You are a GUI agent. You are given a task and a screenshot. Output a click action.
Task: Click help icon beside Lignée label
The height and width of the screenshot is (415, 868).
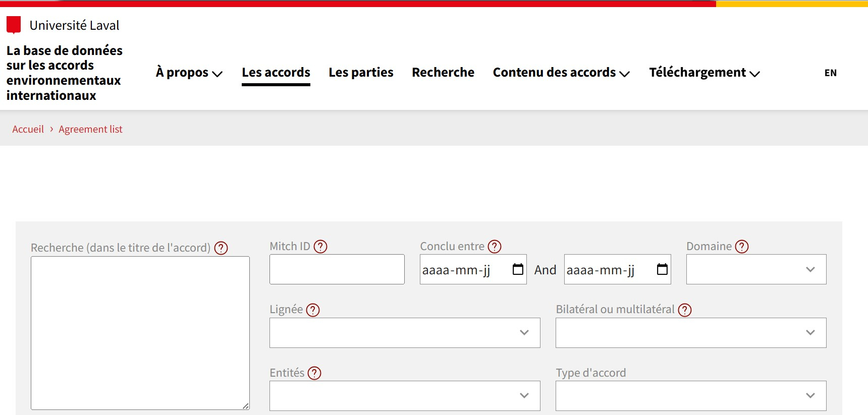coord(313,310)
